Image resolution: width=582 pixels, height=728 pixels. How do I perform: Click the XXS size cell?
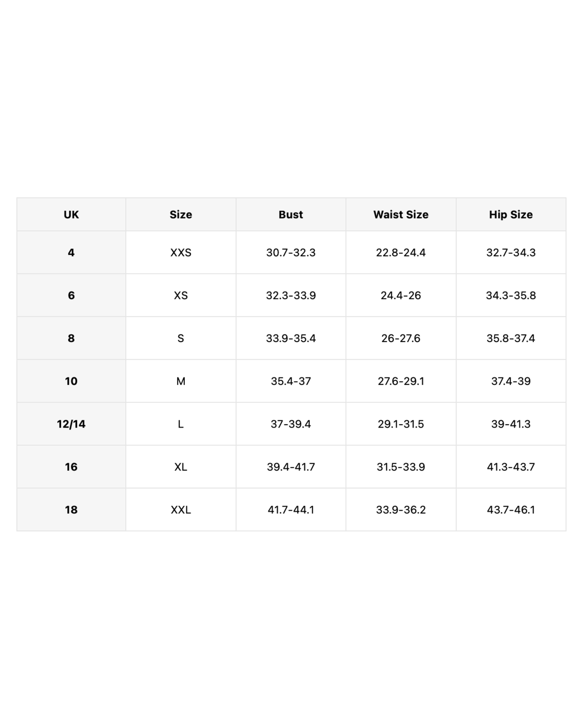[181, 252]
